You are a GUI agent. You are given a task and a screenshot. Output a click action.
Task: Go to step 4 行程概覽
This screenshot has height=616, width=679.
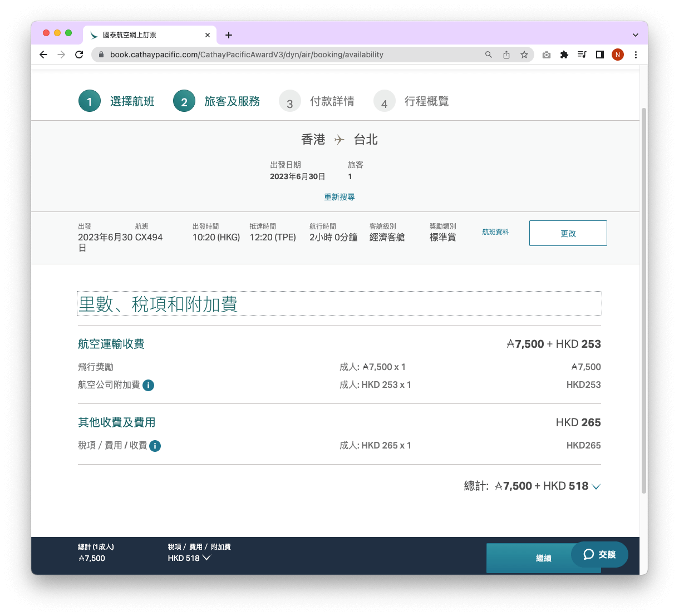[x=411, y=101]
